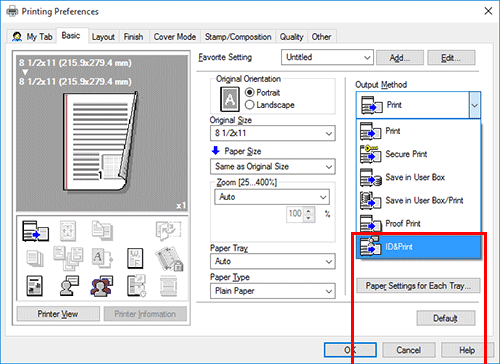Click the Cancel button
Image resolution: width=500 pixels, height=364 pixels.
[x=409, y=350]
